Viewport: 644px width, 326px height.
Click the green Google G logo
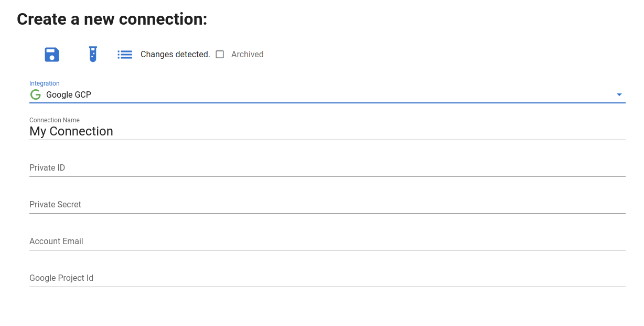[x=36, y=95]
